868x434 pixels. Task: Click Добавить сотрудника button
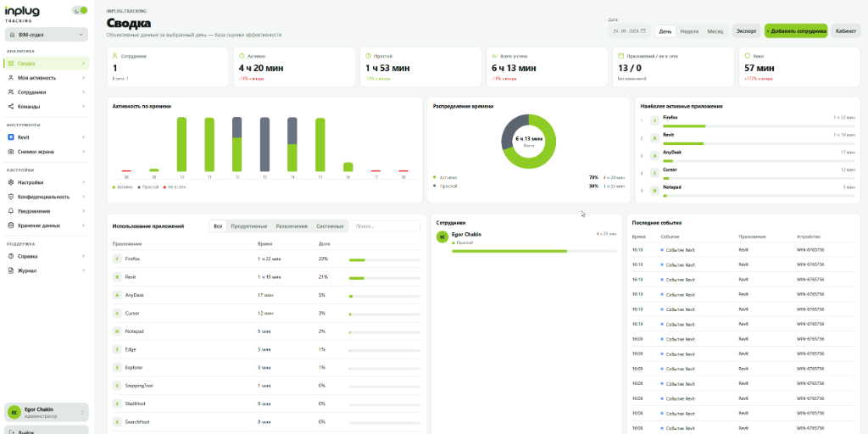coord(796,31)
